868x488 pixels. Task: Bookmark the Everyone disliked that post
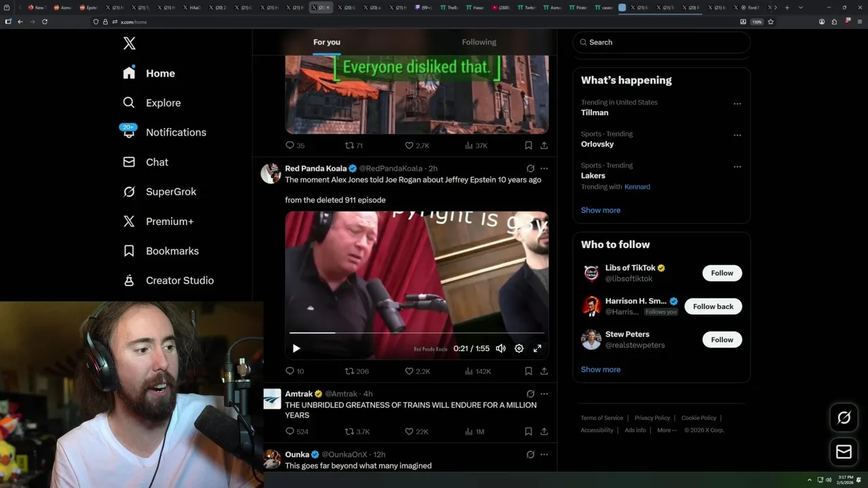[x=528, y=145]
